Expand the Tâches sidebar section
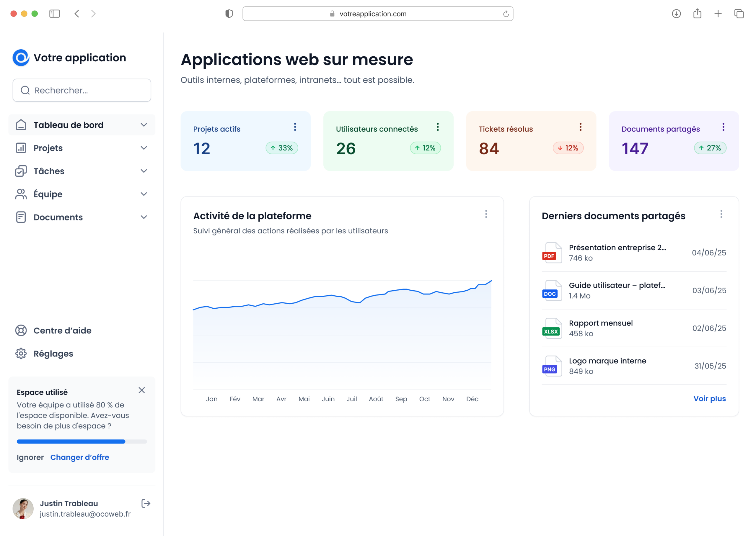 click(144, 171)
